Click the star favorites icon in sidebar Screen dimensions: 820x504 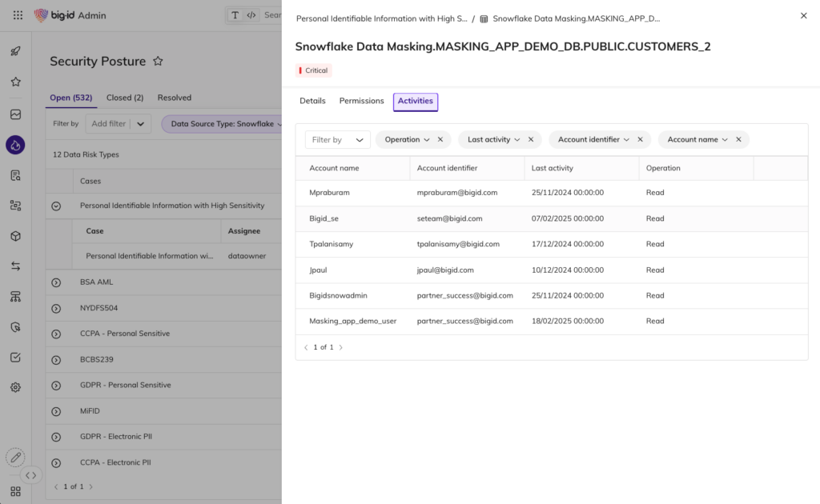[15, 82]
